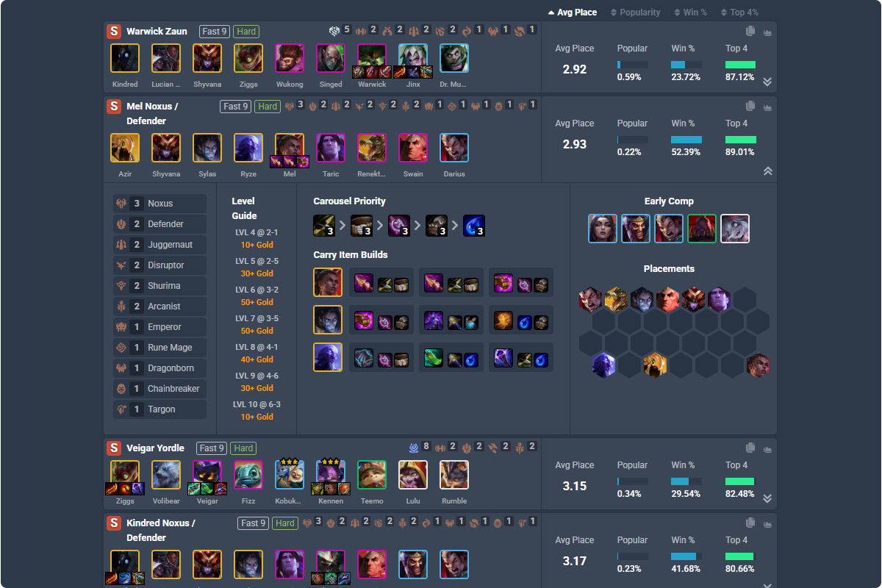
Task: Click the Mel Noxus Top 4 progress bar
Action: [740, 140]
